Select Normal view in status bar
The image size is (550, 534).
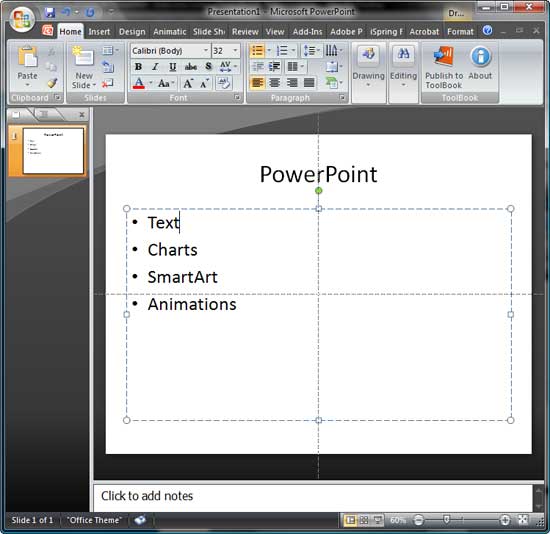pyautogui.click(x=350, y=520)
